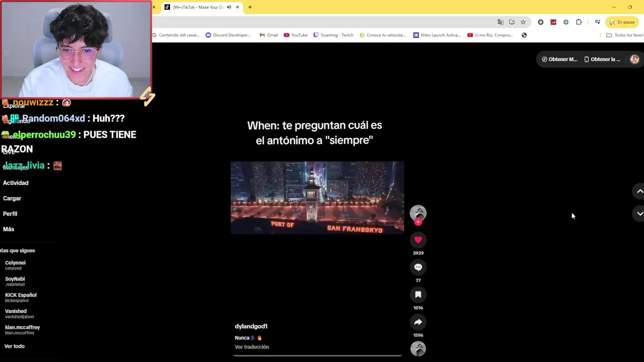
Task: Open the comments via the speech bubble icon
Action: [418, 267]
